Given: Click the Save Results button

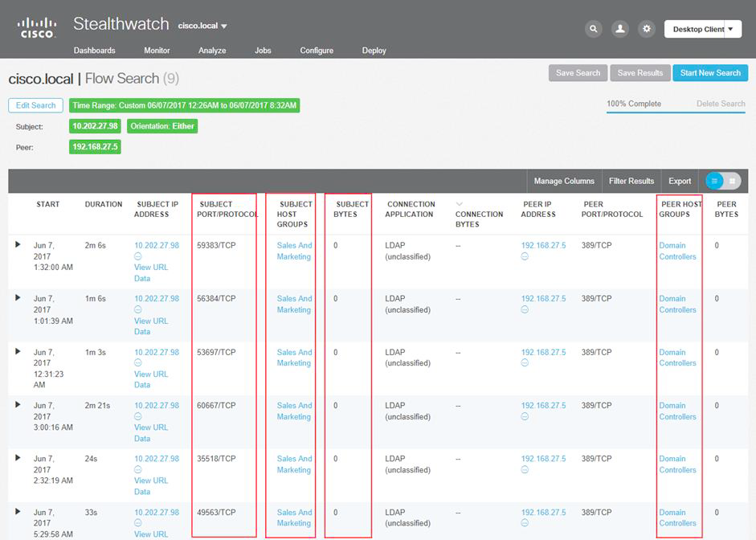Looking at the screenshot, I should [x=640, y=73].
